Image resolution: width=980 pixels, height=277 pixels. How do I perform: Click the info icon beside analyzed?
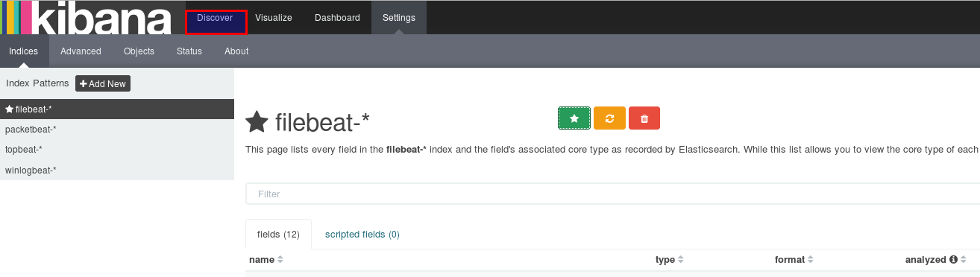pos(953,260)
